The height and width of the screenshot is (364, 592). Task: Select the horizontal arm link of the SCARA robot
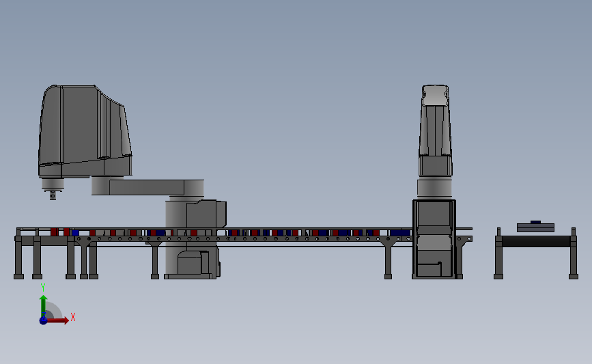click(147, 188)
